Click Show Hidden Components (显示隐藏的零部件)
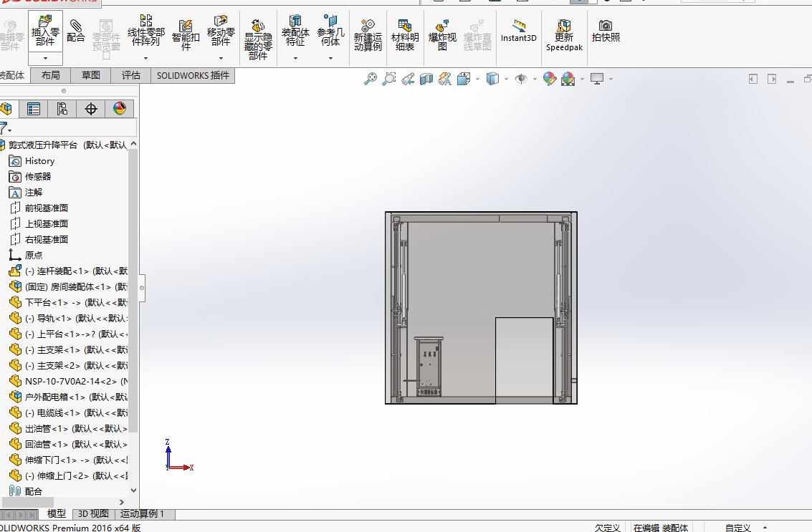812x532 pixels. tap(258, 39)
